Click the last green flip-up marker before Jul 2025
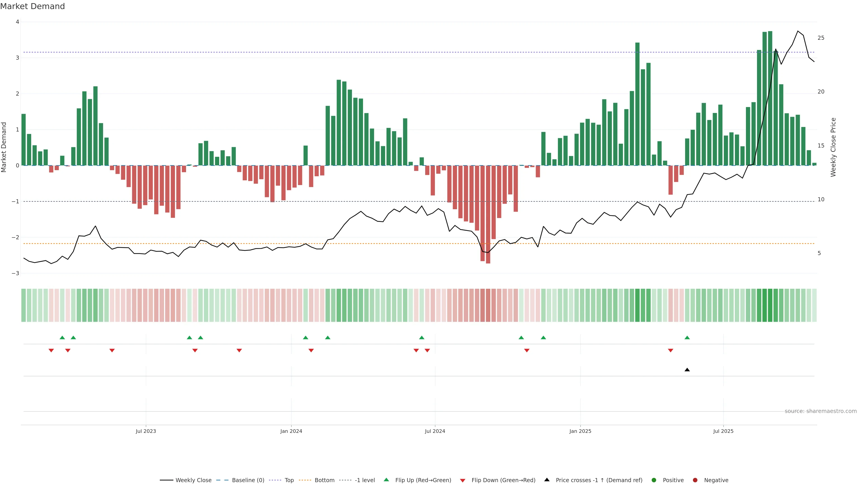The width and height of the screenshot is (868, 488). coord(687,338)
